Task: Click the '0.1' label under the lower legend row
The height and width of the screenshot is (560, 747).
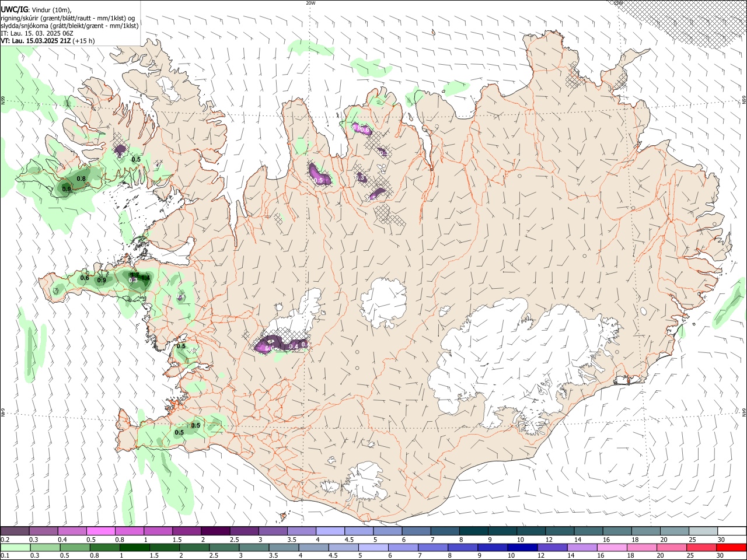Action: point(5,555)
